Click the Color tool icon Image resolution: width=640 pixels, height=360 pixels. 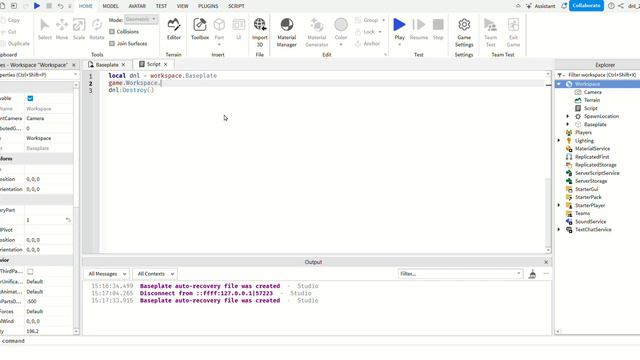341,25
